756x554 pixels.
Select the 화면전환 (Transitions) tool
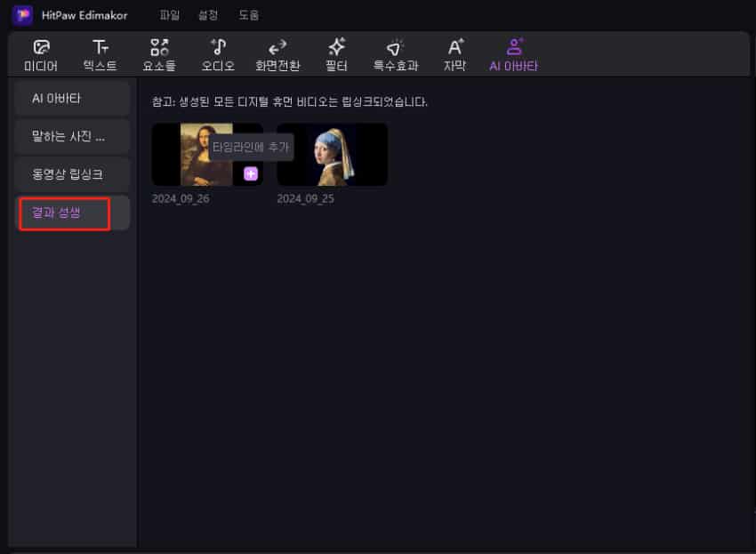277,56
